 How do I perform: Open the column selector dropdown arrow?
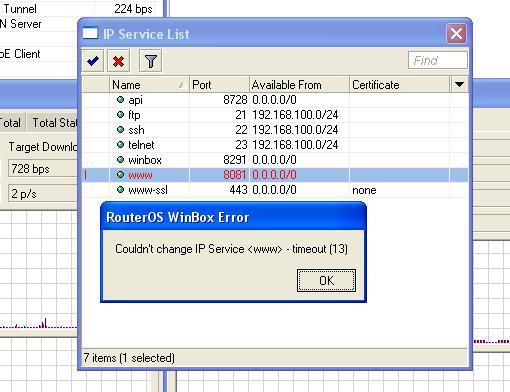click(x=459, y=84)
